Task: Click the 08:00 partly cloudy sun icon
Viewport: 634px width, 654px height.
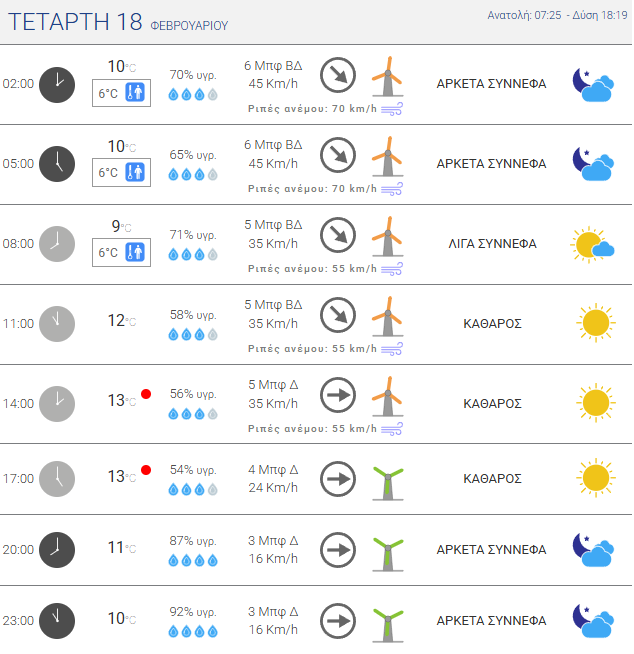Action: pos(591,244)
